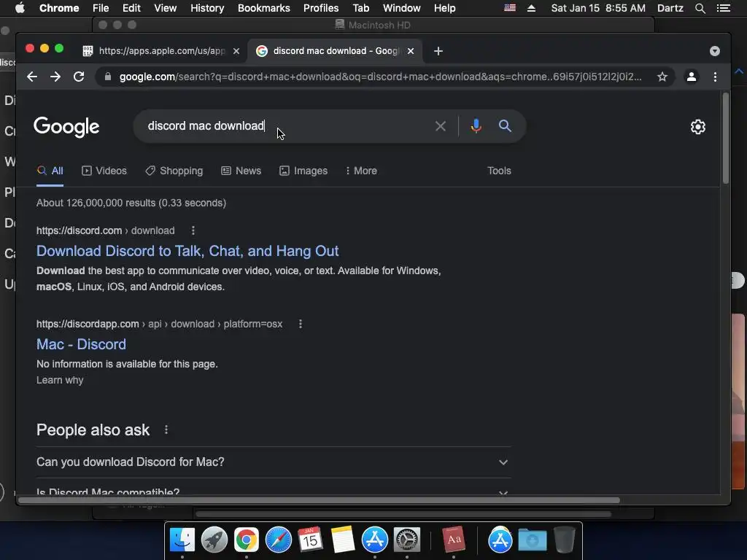View site info via the address bar padlock
Screen dimensions: 747x560
[x=108, y=77]
